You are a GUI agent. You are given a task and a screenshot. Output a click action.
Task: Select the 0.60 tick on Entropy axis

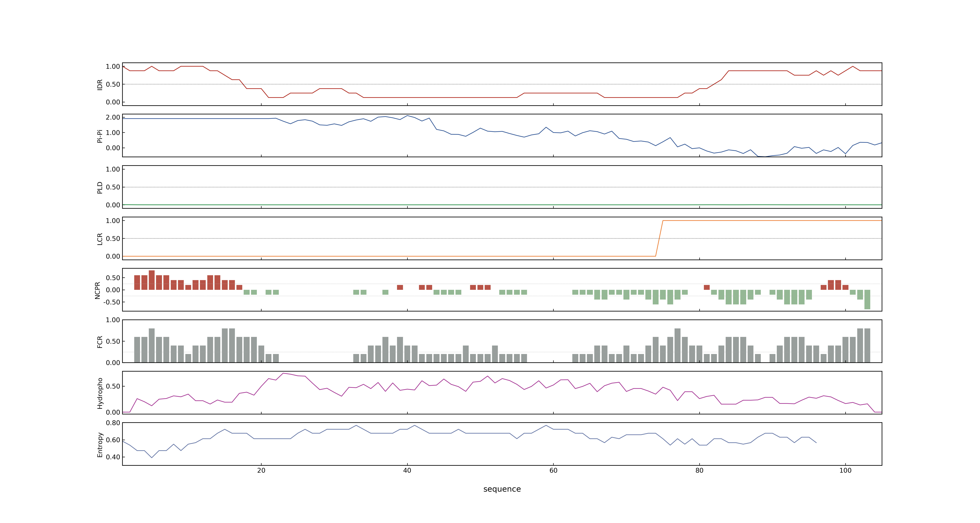[x=113, y=440]
